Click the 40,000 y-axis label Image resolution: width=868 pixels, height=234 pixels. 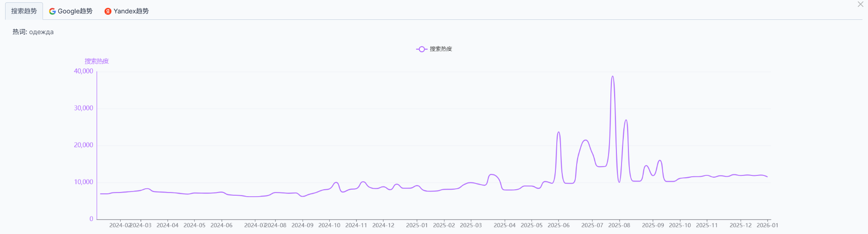84,71
